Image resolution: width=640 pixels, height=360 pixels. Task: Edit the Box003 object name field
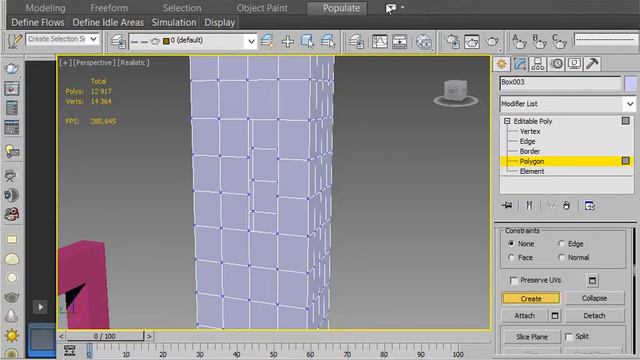click(x=560, y=82)
